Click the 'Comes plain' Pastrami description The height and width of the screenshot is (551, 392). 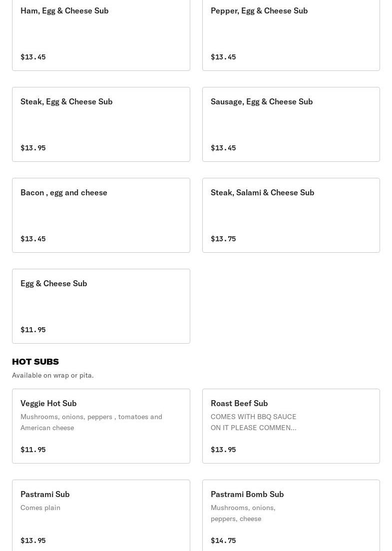click(x=40, y=508)
